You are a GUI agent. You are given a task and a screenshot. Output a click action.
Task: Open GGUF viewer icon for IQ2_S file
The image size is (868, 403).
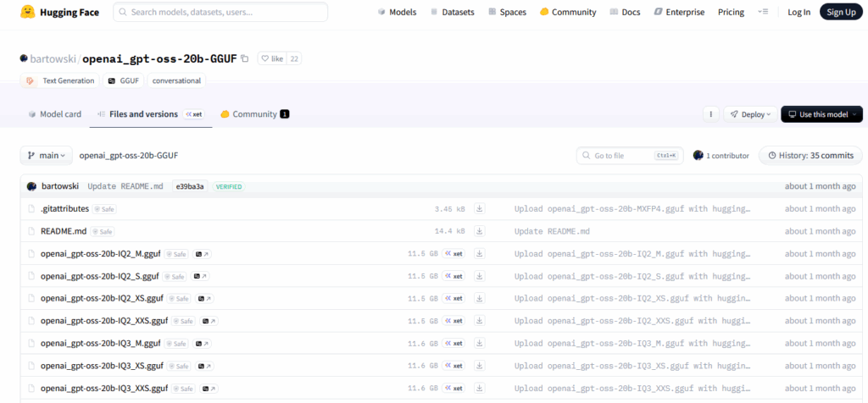[200, 276]
